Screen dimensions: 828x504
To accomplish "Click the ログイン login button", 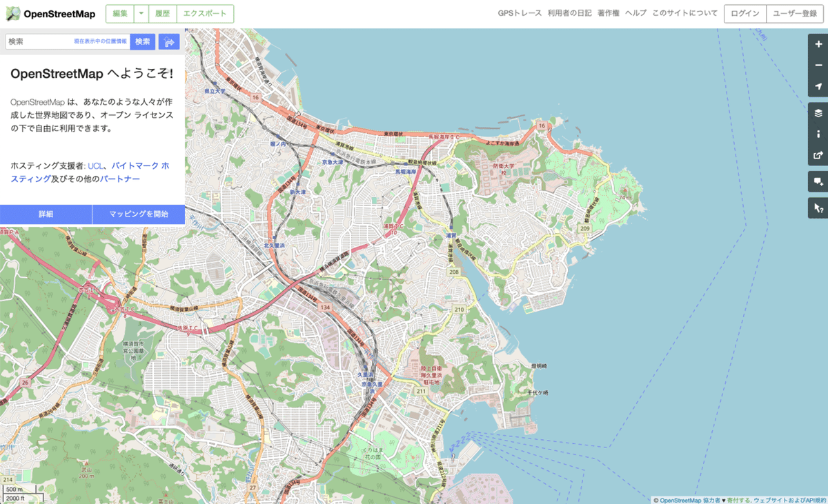I will point(745,14).
